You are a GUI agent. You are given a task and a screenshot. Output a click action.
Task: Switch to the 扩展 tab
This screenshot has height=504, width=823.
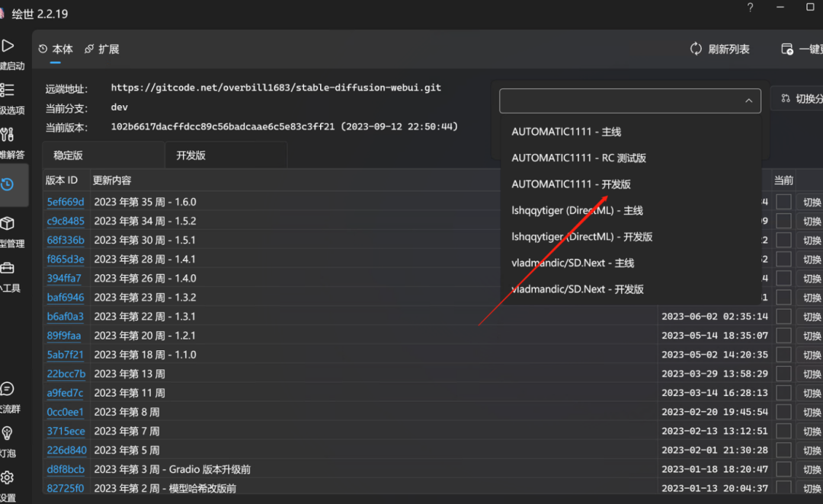[102, 49]
